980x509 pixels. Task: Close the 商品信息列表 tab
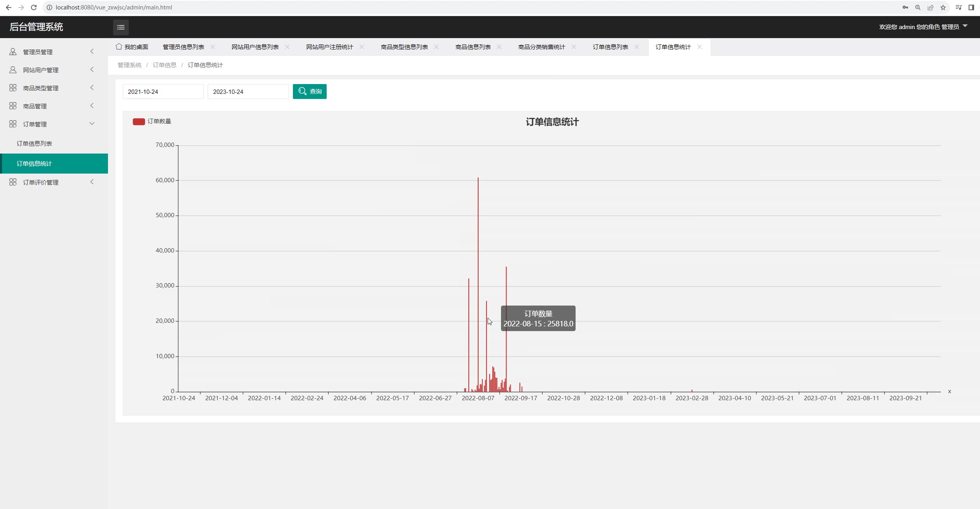pyautogui.click(x=499, y=47)
